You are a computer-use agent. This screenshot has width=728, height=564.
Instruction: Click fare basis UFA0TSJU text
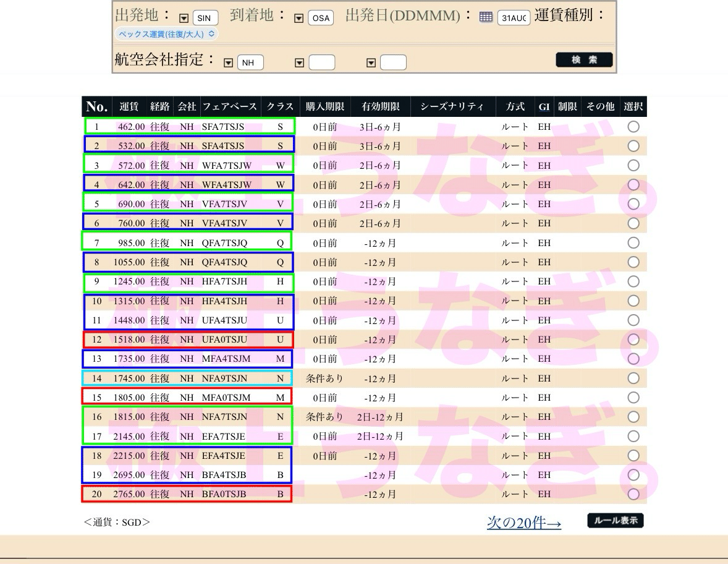224,340
